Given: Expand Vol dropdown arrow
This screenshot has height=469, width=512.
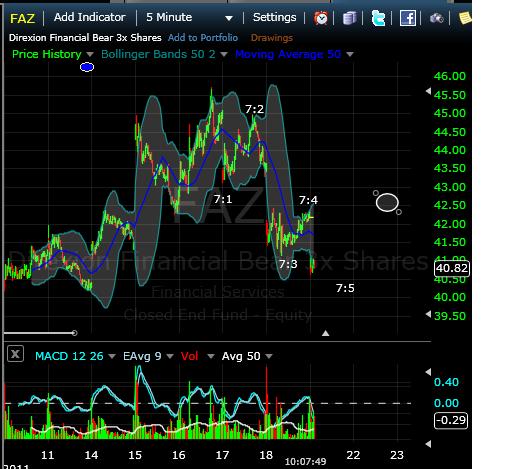Looking at the screenshot, I should [211, 357].
